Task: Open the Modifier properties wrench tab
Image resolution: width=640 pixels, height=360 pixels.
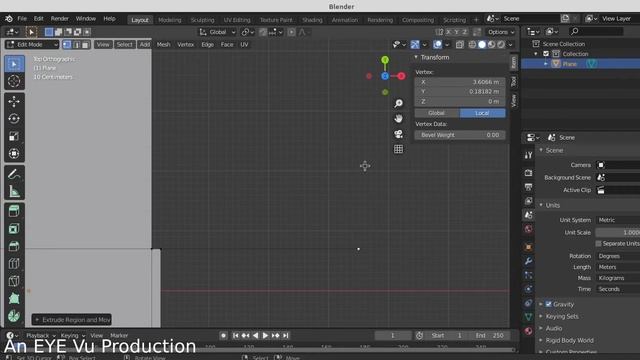Action: tap(528, 261)
